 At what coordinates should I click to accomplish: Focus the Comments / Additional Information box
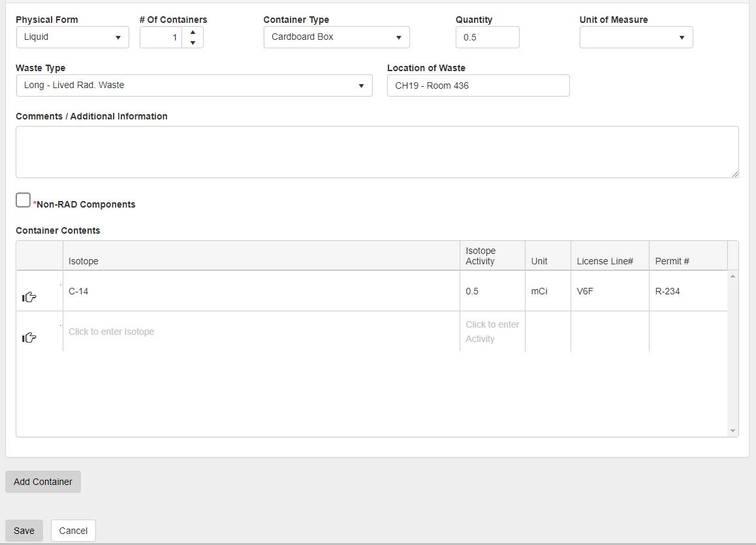377,152
